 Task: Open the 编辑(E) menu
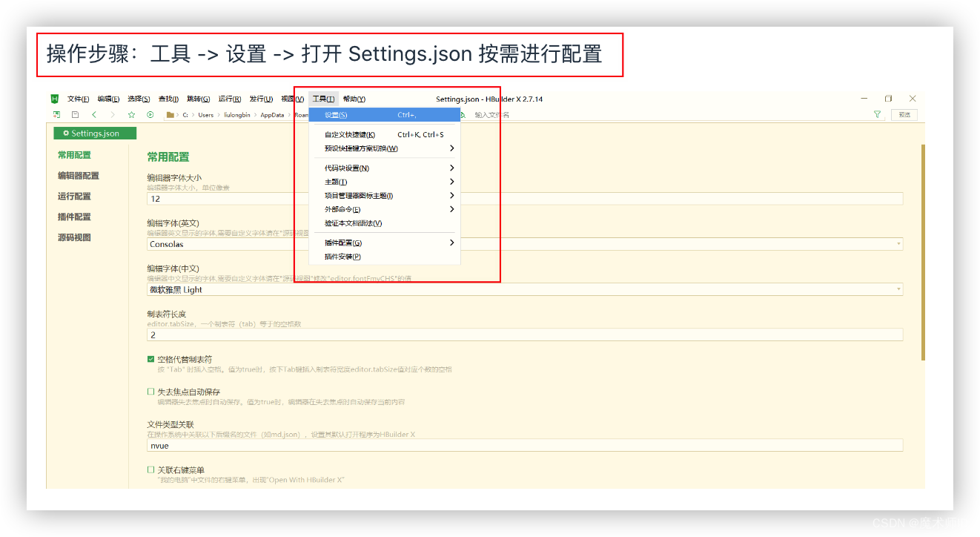click(x=108, y=99)
